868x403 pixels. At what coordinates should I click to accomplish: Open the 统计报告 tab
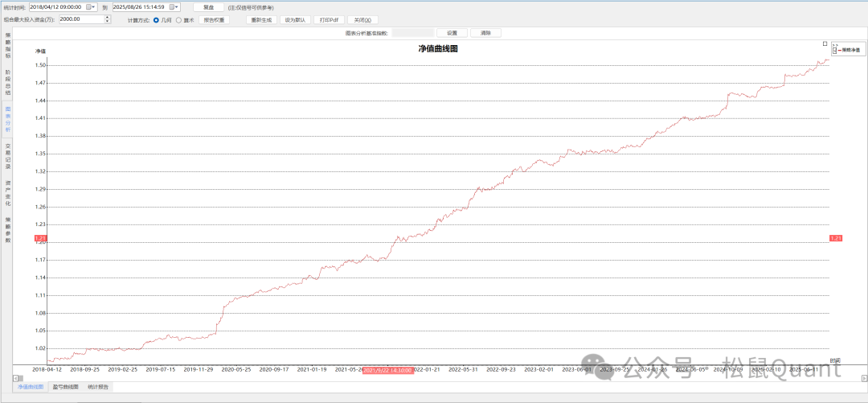pyautogui.click(x=99, y=387)
